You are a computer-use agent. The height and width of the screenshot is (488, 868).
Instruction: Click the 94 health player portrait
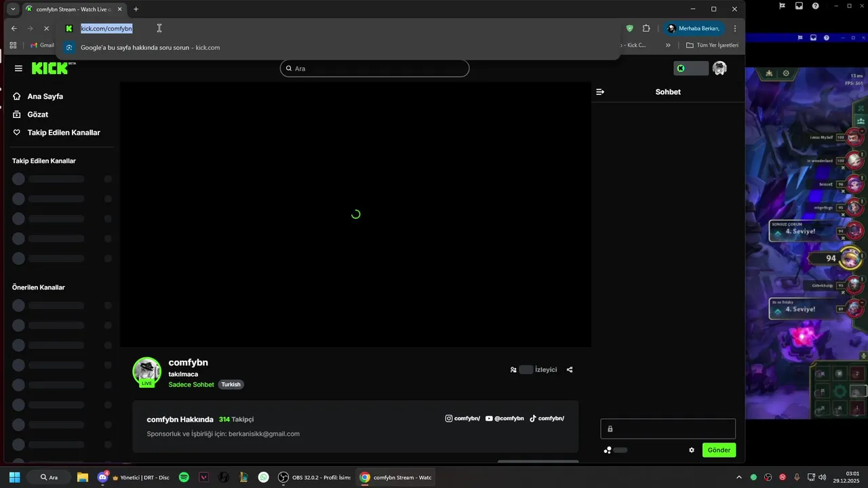coord(850,258)
